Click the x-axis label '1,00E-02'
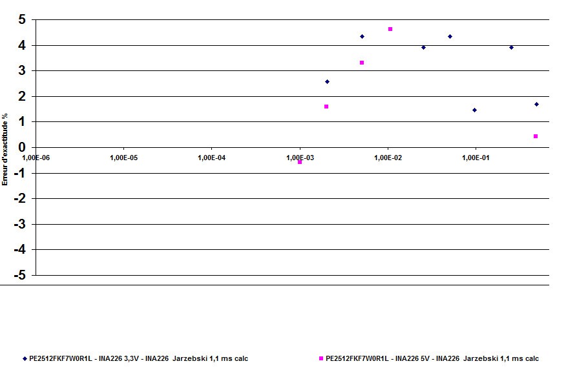The height and width of the screenshot is (390, 588). [388, 158]
